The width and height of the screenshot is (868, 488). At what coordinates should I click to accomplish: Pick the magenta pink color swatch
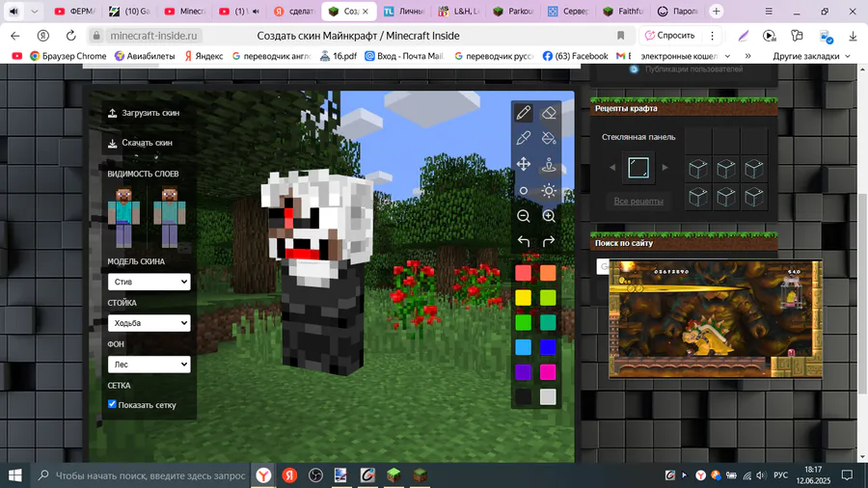coord(548,372)
